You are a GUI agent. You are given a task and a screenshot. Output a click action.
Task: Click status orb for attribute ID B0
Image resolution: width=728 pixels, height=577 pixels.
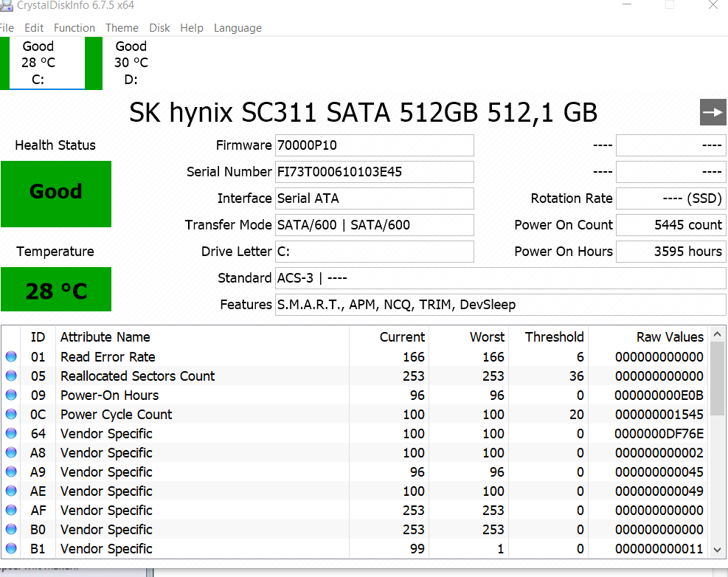[x=11, y=529]
